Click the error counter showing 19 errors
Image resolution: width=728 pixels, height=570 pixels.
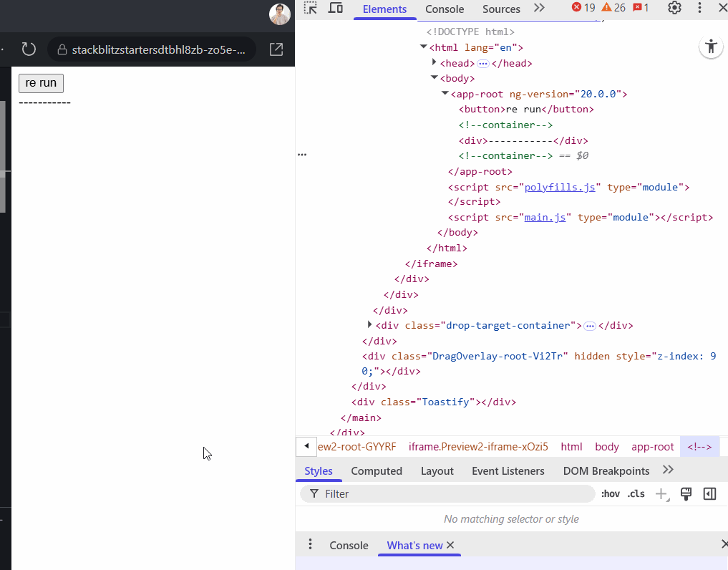pos(584,8)
